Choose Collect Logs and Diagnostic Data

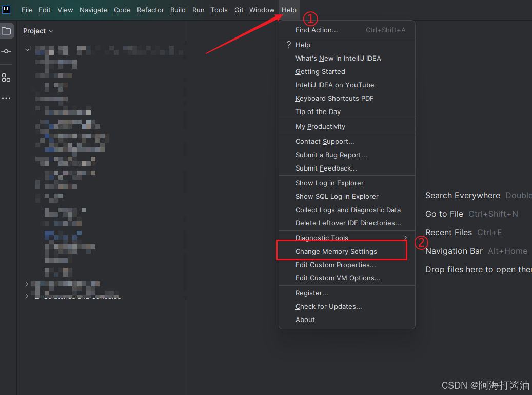click(347, 210)
